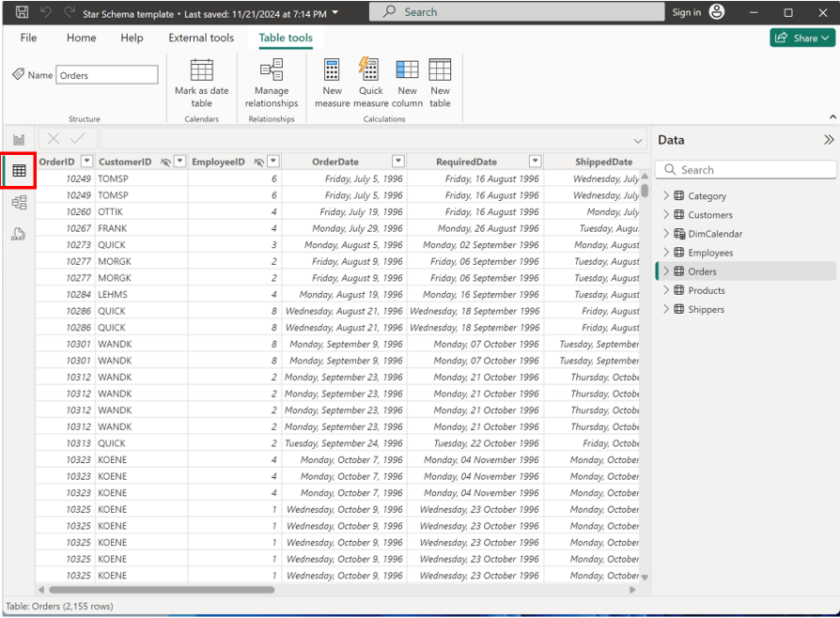Click the Share button
The width and height of the screenshot is (840, 618).
pos(801,38)
